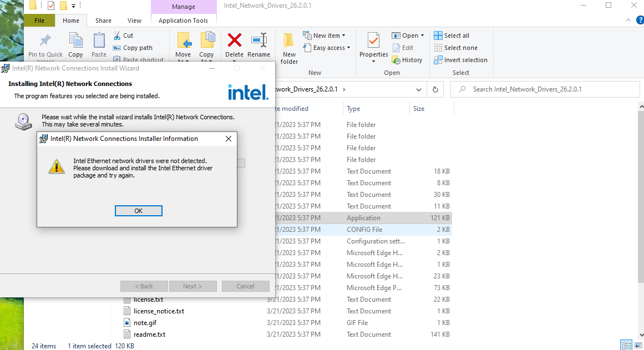Switch to the Share ribbon tab
The image size is (644, 350).
coord(103,20)
